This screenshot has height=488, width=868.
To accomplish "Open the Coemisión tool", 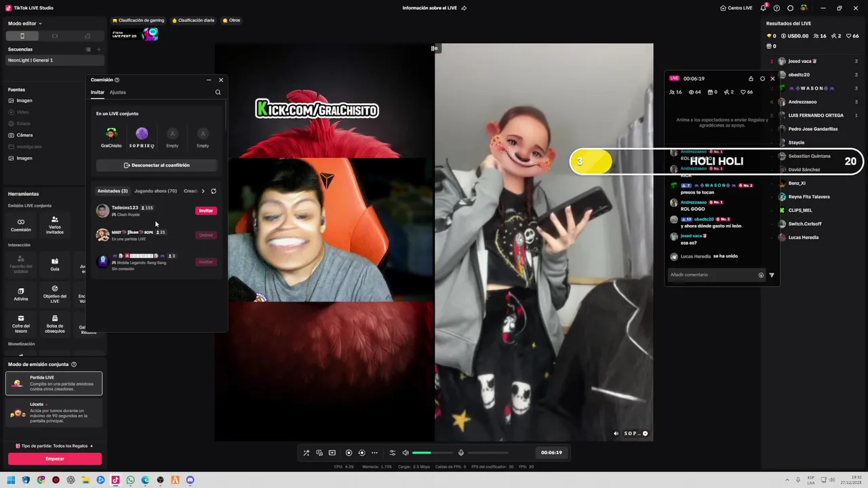I will (x=21, y=225).
